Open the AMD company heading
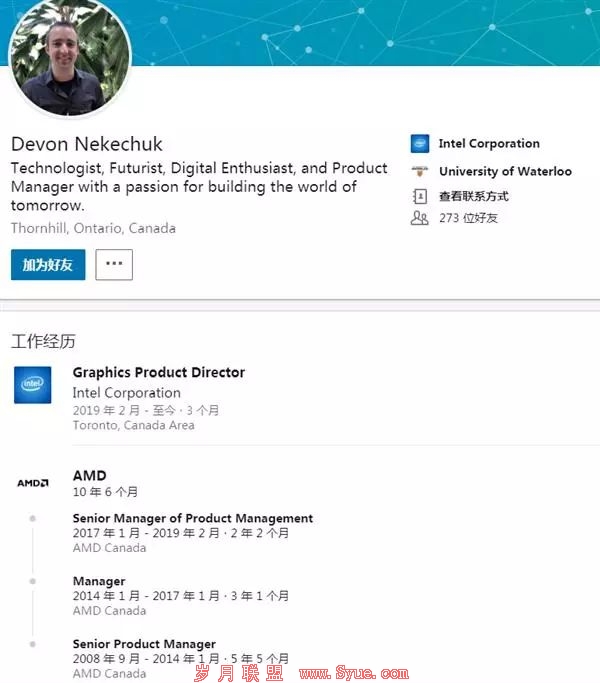600x683 pixels. coord(89,475)
